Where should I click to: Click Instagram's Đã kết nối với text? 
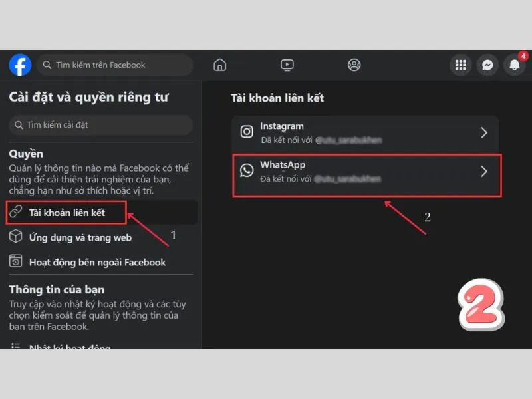(x=287, y=140)
